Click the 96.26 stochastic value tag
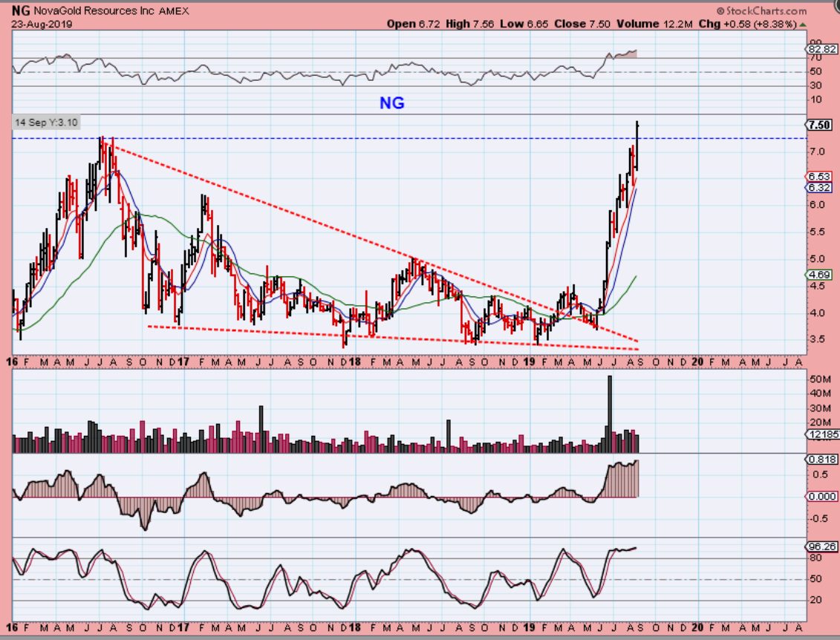This screenshot has width=840, height=640. [x=821, y=546]
